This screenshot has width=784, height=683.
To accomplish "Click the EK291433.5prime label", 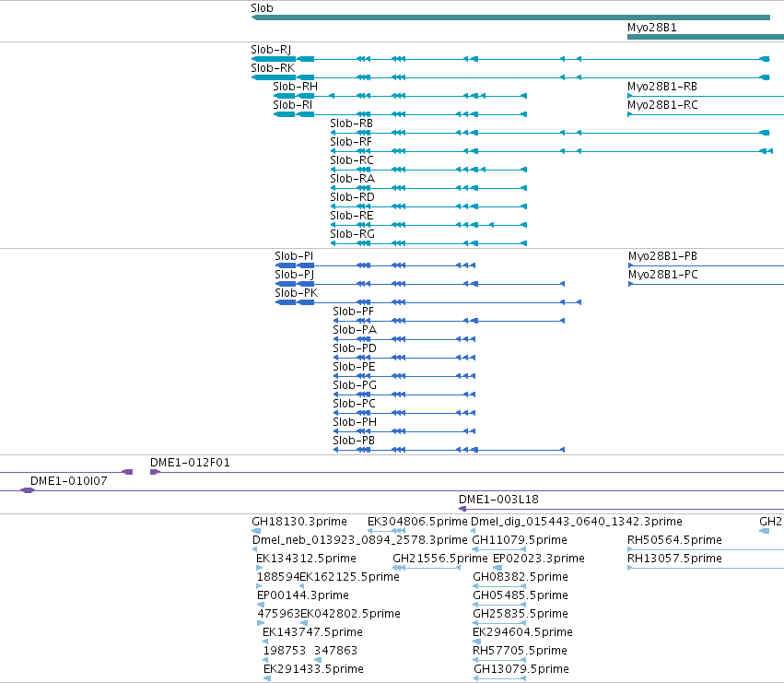I will pyautogui.click(x=313, y=669).
